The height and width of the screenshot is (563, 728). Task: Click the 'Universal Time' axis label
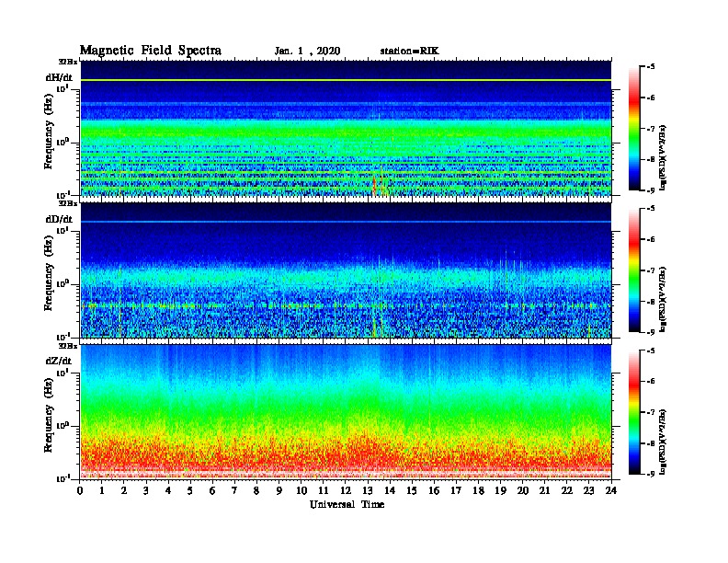coord(347,504)
